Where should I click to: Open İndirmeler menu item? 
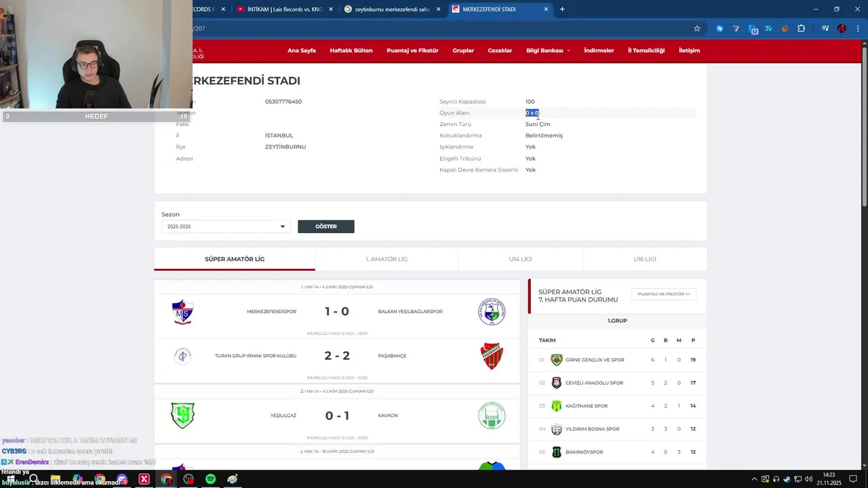[x=599, y=50]
